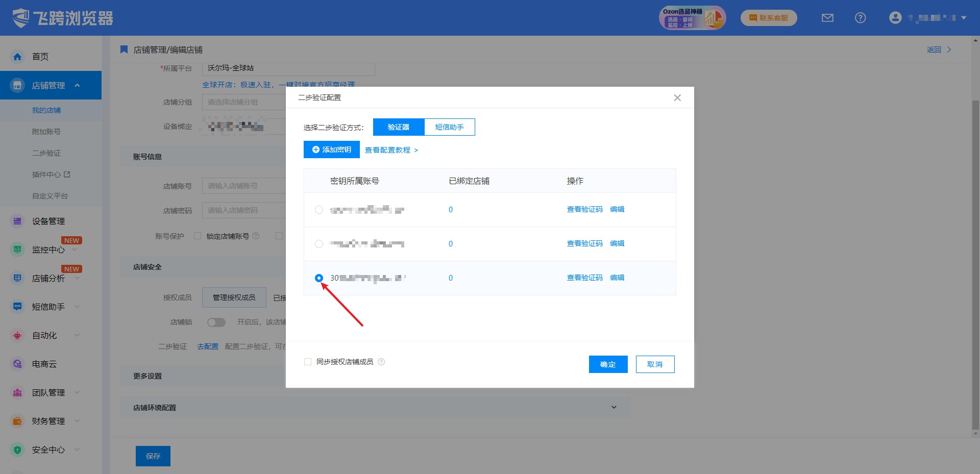This screenshot has width=980, height=474.
Task: Click the 电商云 sidebar icon
Action: (17, 364)
